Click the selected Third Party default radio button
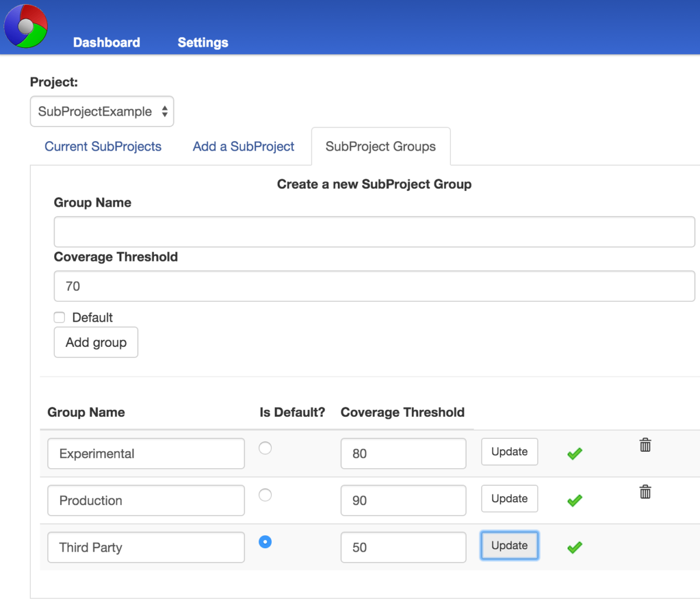This screenshot has height=603, width=700. (x=265, y=542)
